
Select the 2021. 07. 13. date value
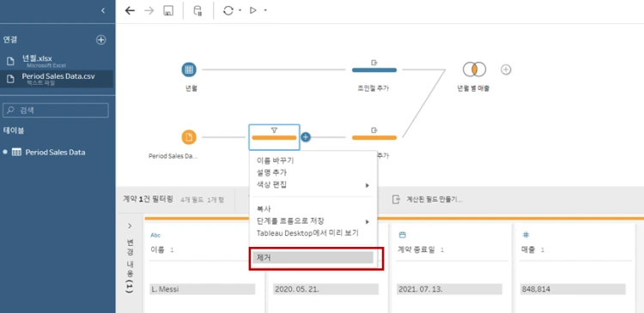coord(449,289)
